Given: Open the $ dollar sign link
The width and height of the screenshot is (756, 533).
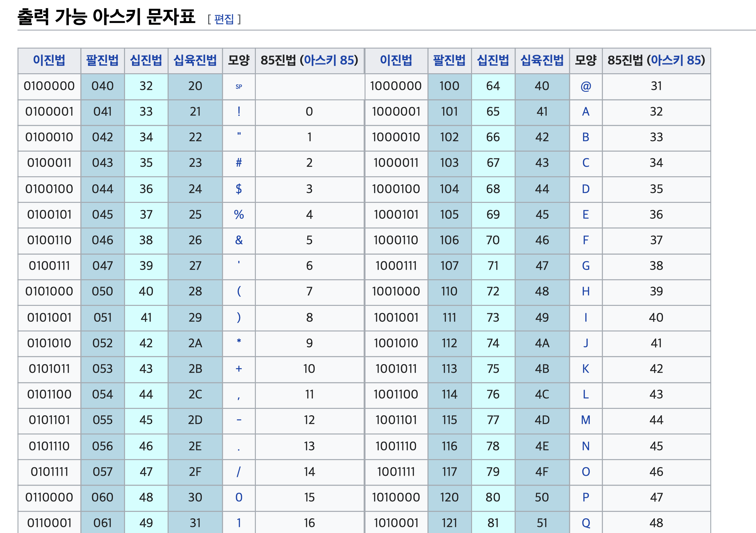Looking at the screenshot, I should point(239,189).
